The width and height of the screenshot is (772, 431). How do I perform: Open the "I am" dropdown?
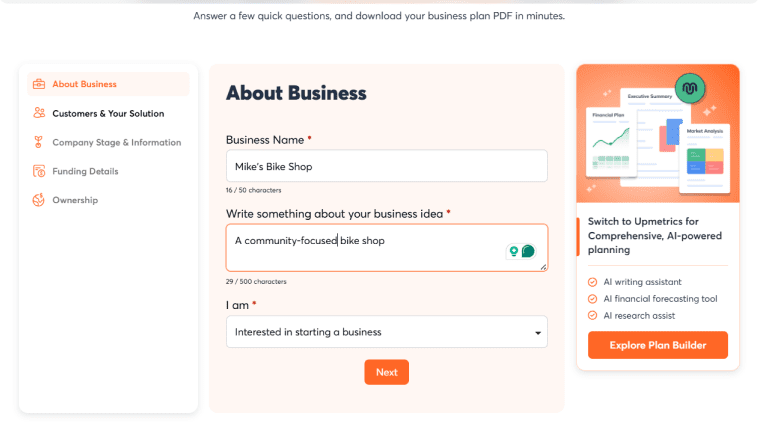click(386, 332)
